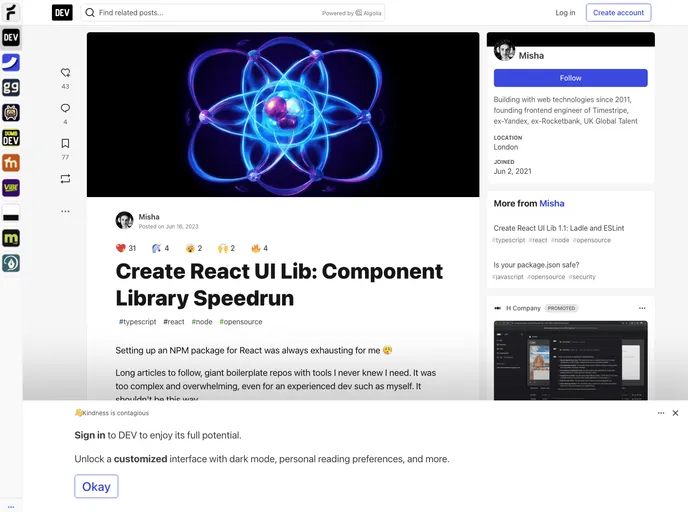Screen dimensions: 688x512
Task: Open the #typescript tag under title
Action: 137,322
